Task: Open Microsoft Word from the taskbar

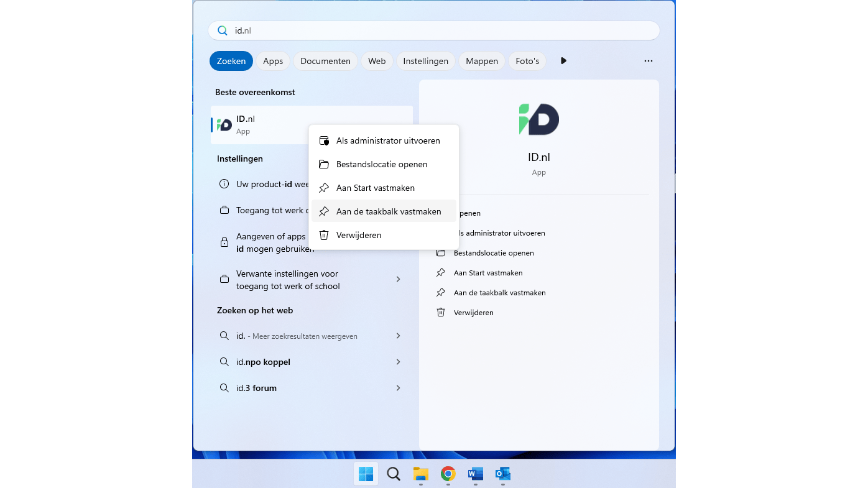Action: (x=476, y=474)
